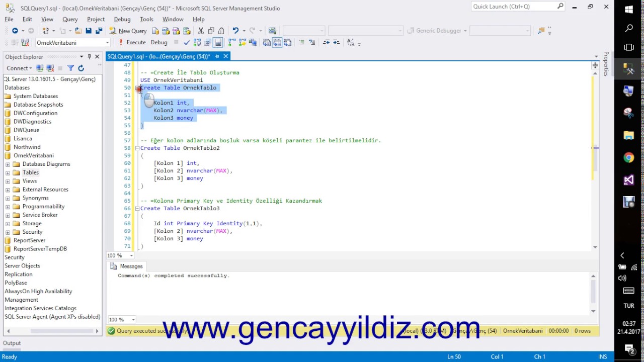Expand the Views folder node
The image size is (644, 362).
8,181
